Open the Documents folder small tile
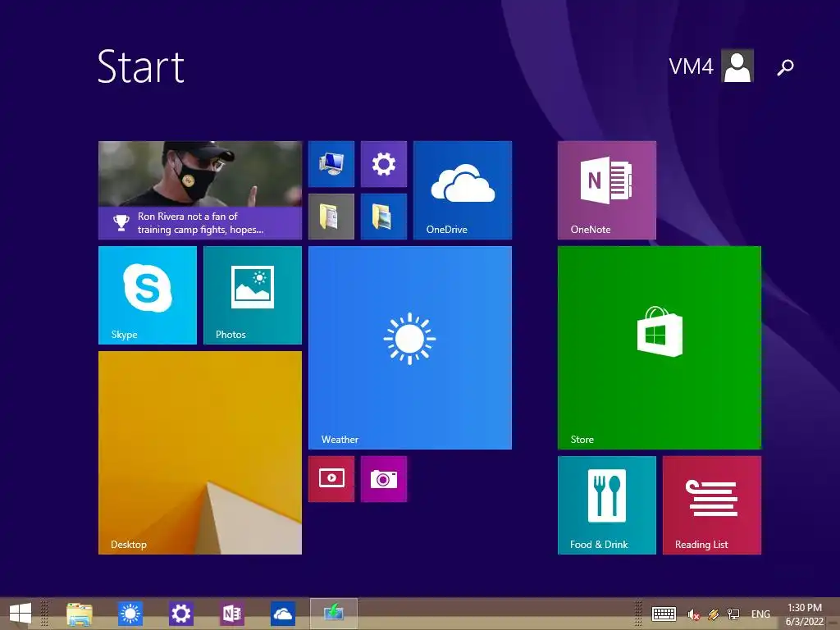This screenshot has width=840, height=630. [331, 217]
